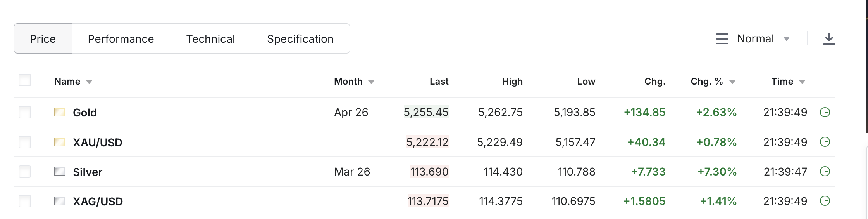Open the Month column sort dropdown

pos(371,82)
